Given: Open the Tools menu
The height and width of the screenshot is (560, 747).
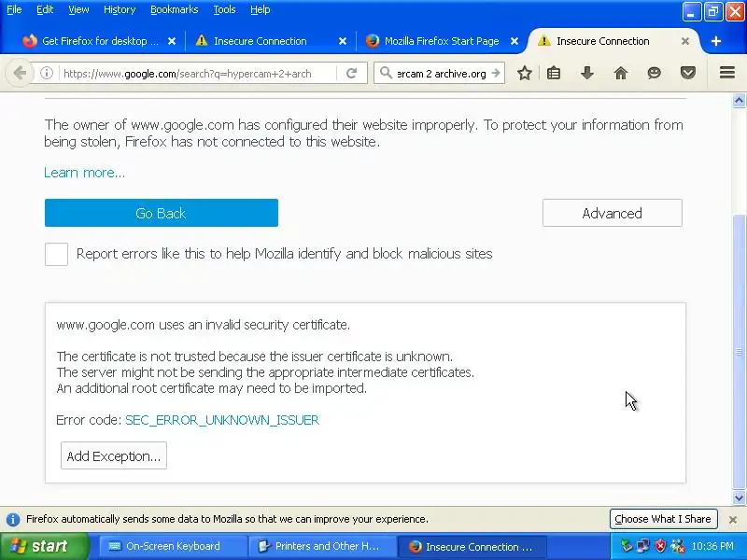Looking at the screenshot, I should point(224,9).
